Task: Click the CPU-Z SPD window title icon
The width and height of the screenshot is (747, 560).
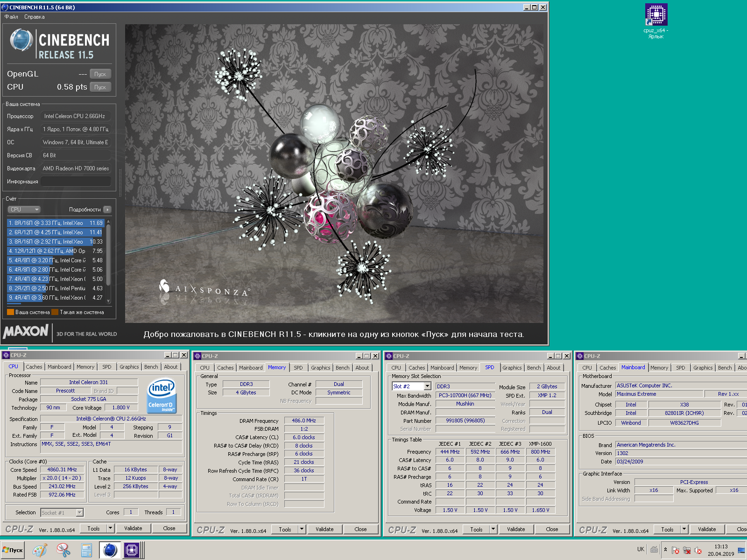Action: click(x=389, y=356)
